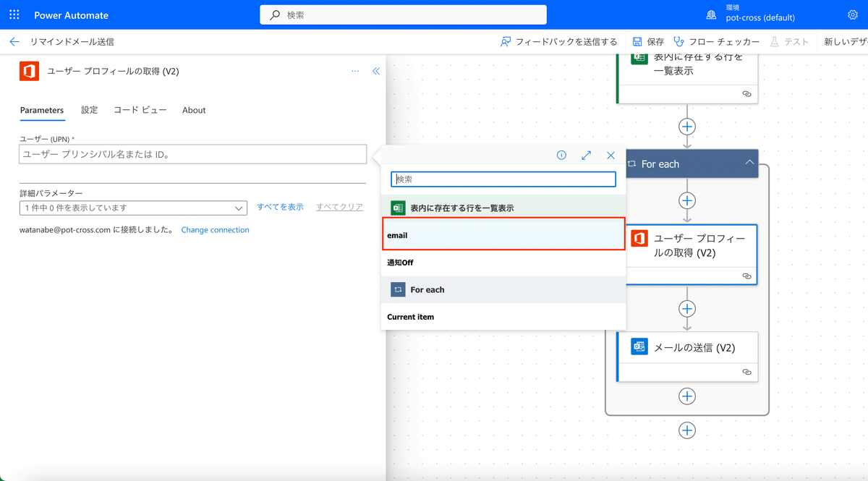
Task: Click the 保存 button
Action: point(648,42)
